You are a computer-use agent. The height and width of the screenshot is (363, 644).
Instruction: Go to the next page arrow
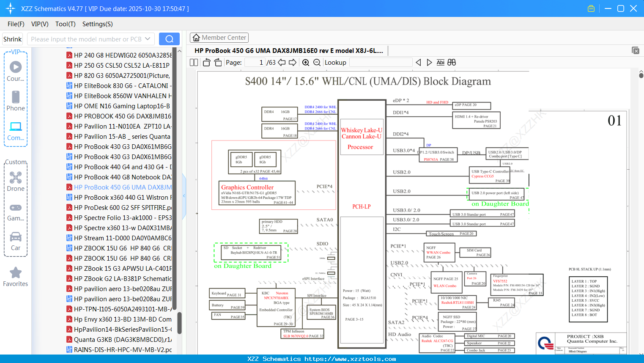pyautogui.click(x=293, y=62)
